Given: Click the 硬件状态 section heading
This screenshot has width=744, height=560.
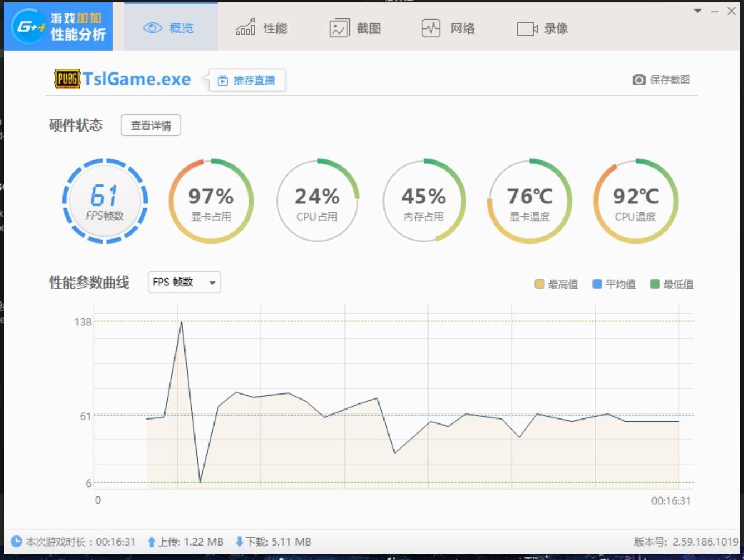Looking at the screenshot, I should 76,125.
